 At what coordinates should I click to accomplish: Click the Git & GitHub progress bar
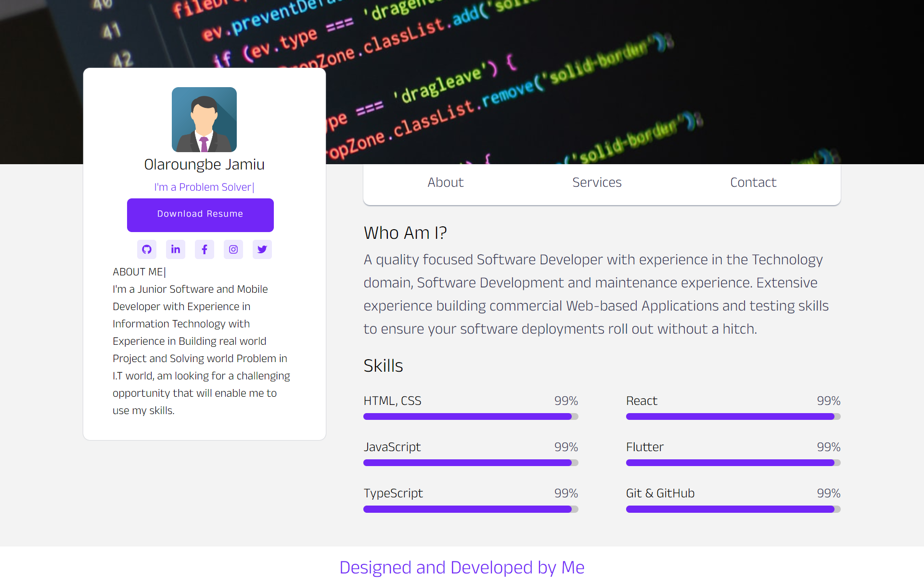(733, 509)
